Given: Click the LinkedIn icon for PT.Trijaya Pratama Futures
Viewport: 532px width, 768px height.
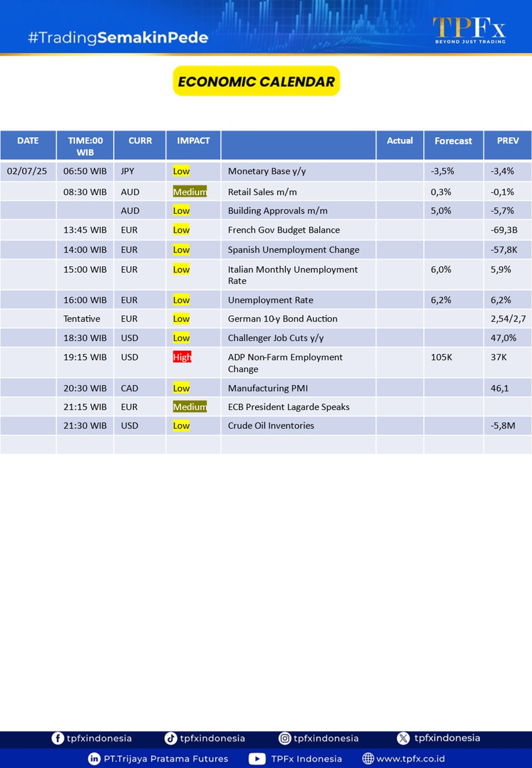Looking at the screenshot, I should coord(94,759).
